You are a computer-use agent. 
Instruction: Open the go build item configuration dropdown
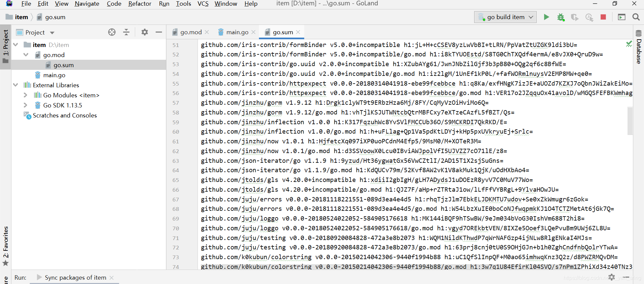pos(505,17)
